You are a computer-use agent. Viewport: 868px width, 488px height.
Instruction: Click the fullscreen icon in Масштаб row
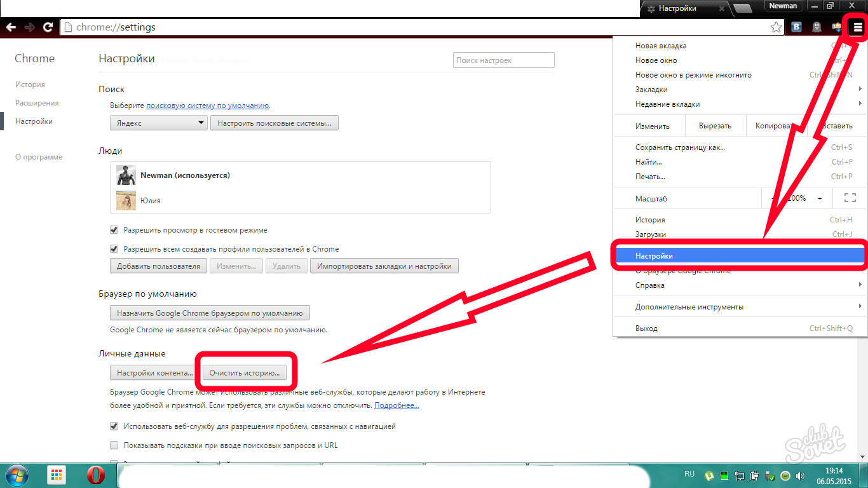point(850,198)
